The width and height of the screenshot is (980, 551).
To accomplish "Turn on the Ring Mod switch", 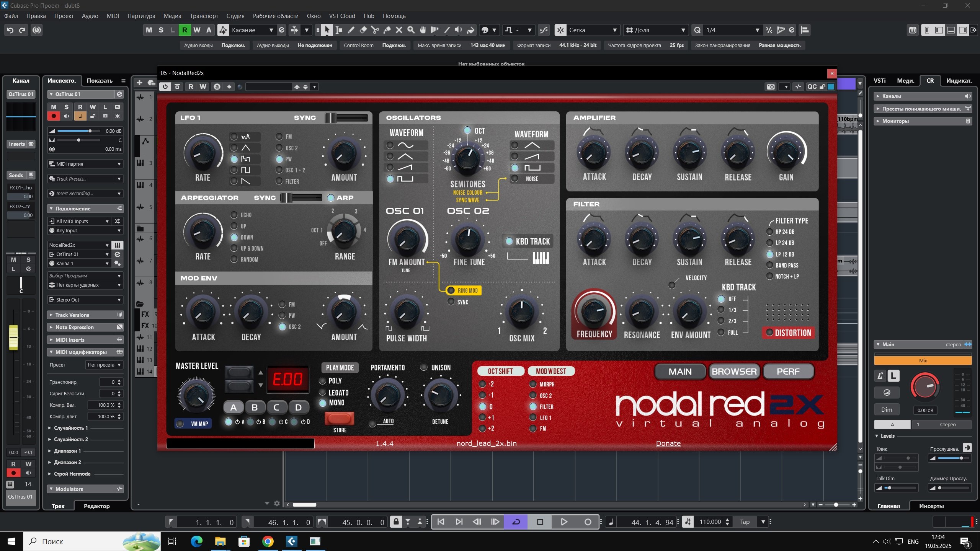I will pos(451,290).
